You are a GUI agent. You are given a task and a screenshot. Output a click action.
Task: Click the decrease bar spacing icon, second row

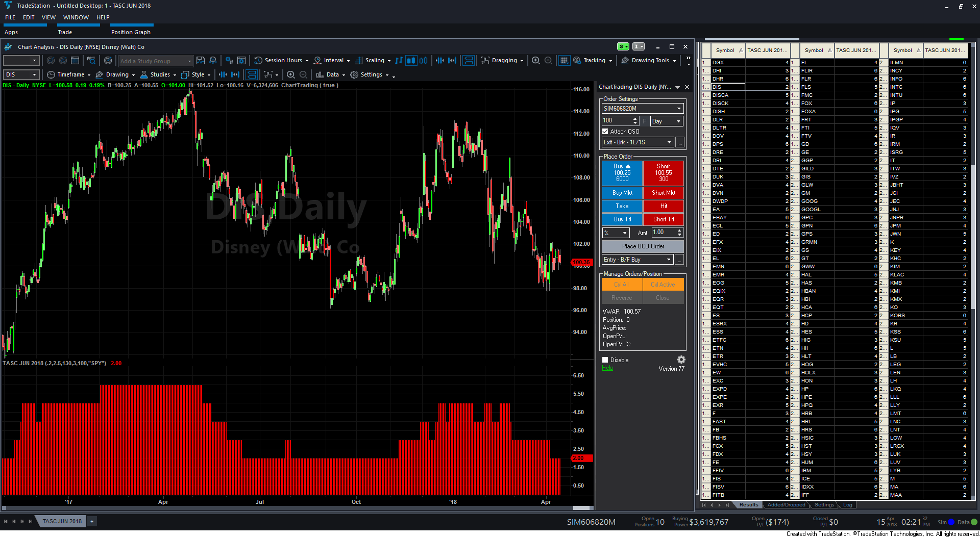coord(223,75)
